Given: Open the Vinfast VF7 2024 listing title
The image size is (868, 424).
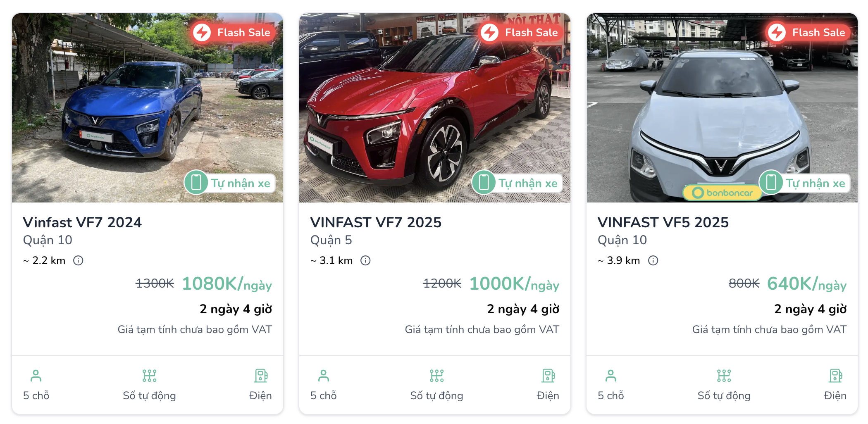Looking at the screenshot, I should tap(82, 222).
